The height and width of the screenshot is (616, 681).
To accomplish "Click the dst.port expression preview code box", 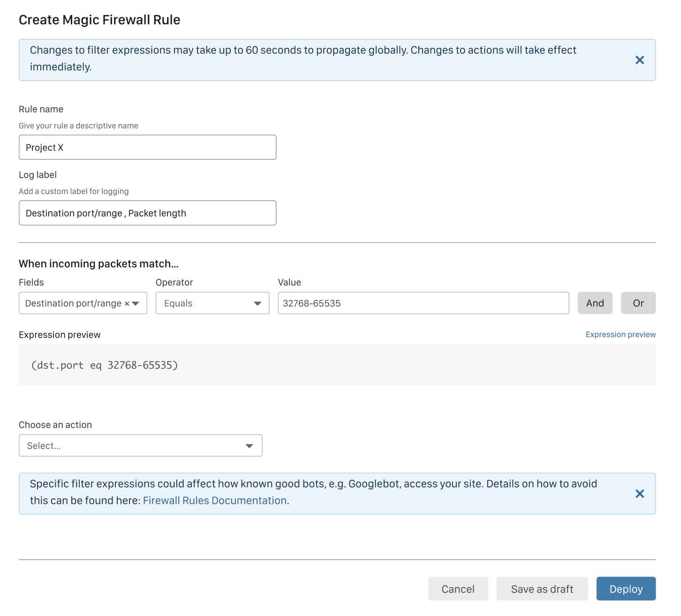I will (337, 365).
